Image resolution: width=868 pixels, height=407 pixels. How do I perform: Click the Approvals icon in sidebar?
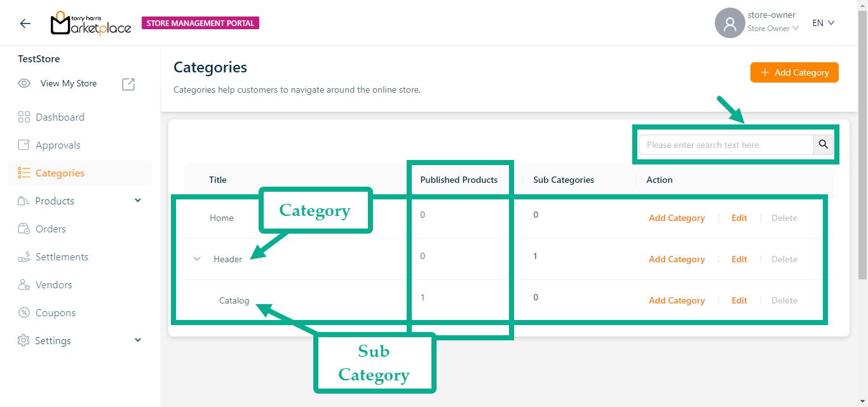[x=24, y=145]
